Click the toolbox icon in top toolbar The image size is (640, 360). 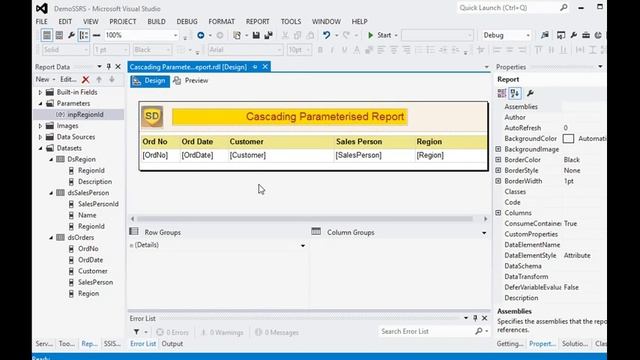[x=586, y=36]
